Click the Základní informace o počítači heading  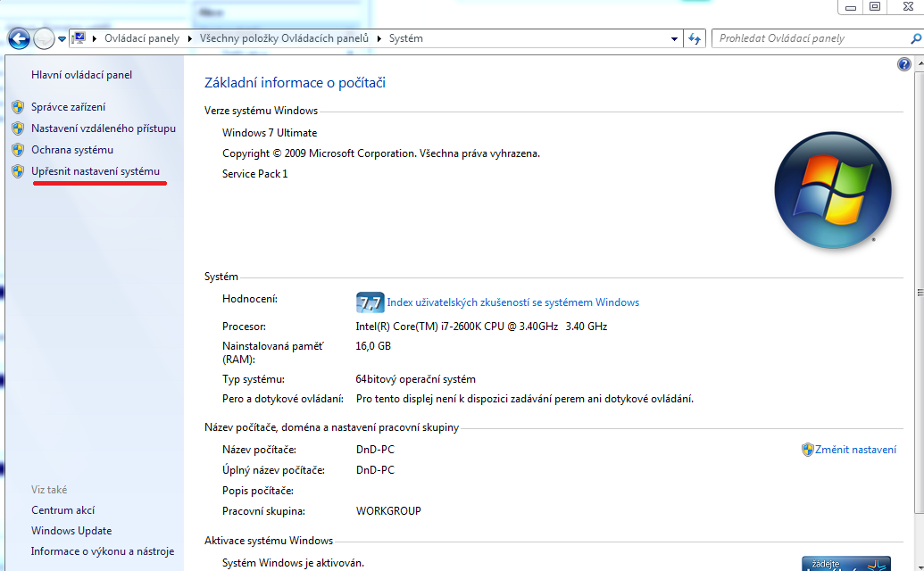[x=295, y=83]
